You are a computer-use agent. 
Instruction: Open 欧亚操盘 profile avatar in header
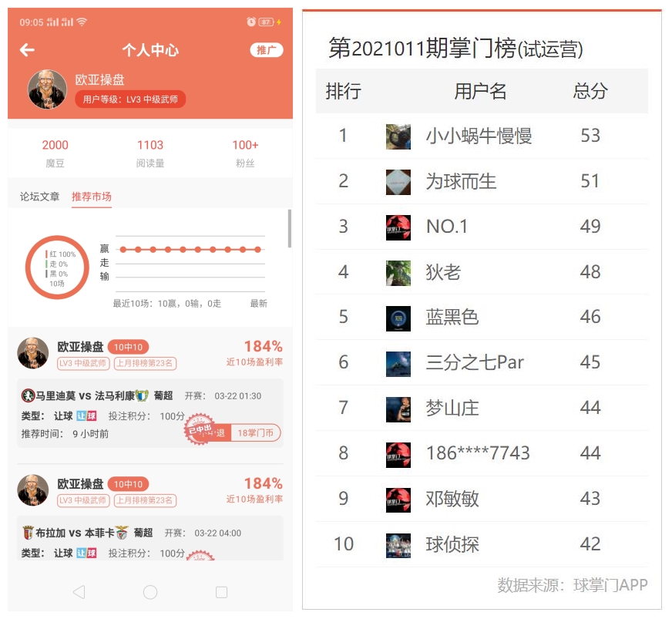[47, 89]
